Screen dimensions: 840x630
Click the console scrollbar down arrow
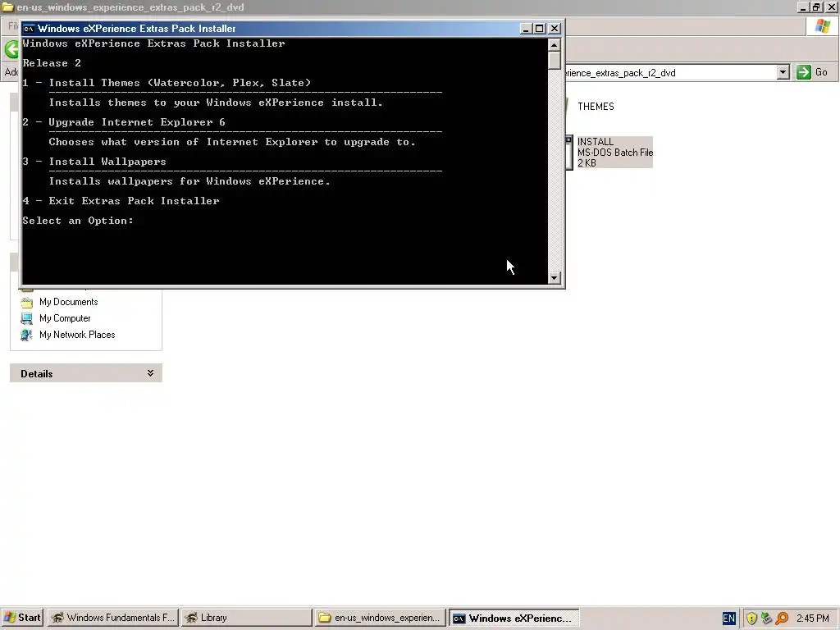555,277
